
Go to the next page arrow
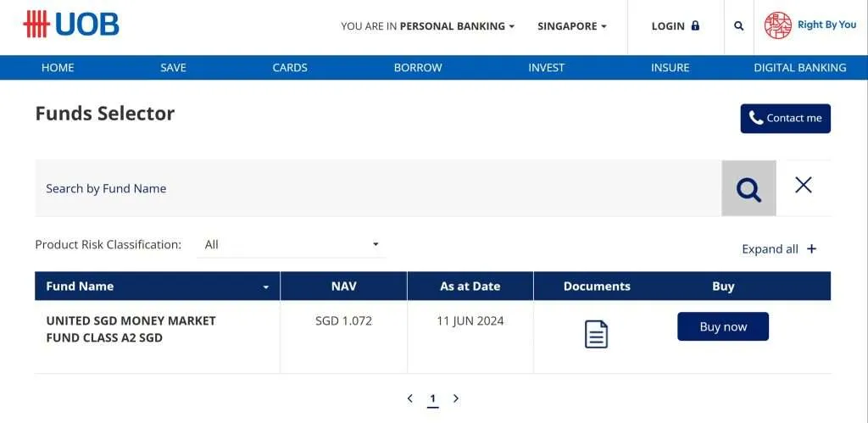pos(455,398)
